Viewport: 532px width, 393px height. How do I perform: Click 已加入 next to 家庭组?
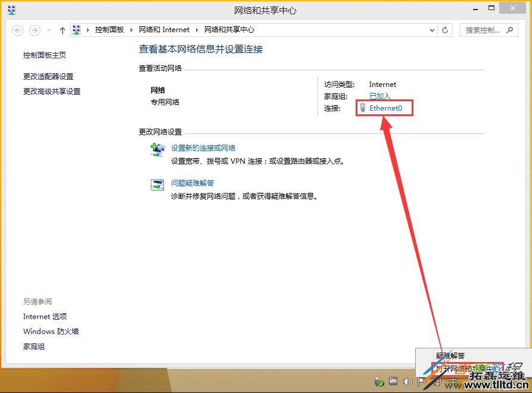click(x=379, y=95)
